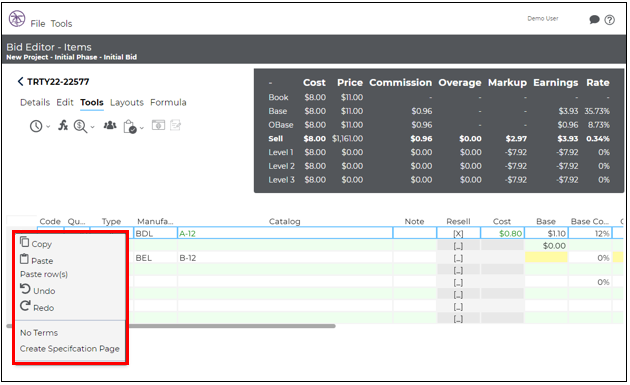The image size is (630, 385).
Task: Toggle the Resell checkbox on the BEL row
Action: click(x=458, y=258)
